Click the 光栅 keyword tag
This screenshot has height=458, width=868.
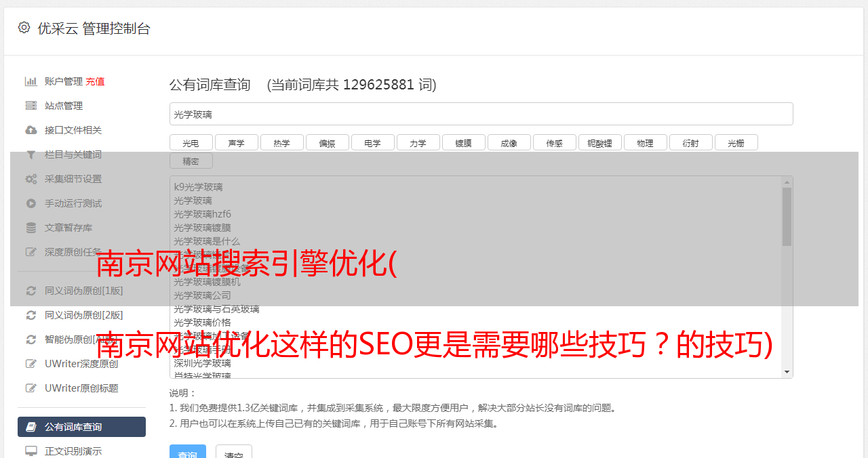pyautogui.click(x=736, y=142)
